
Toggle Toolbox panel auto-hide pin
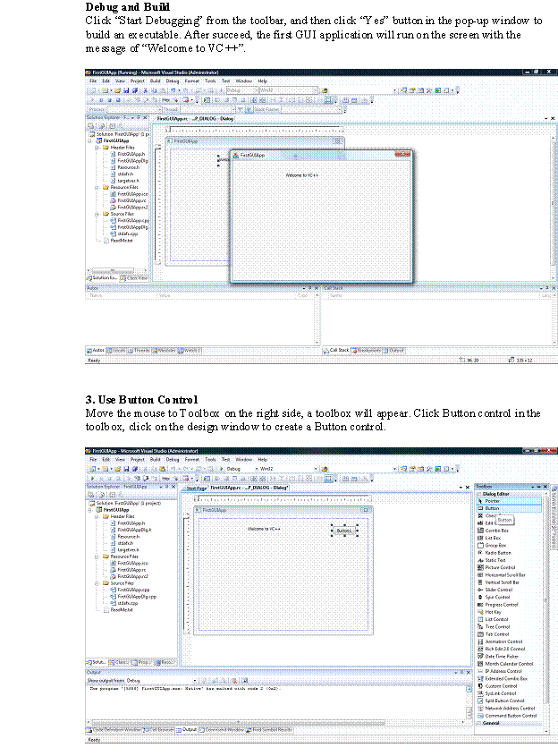click(x=539, y=487)
